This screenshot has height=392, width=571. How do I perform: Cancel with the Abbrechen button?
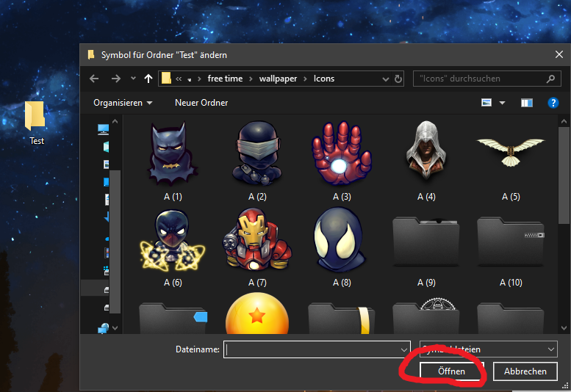click(x=525, y=371)
